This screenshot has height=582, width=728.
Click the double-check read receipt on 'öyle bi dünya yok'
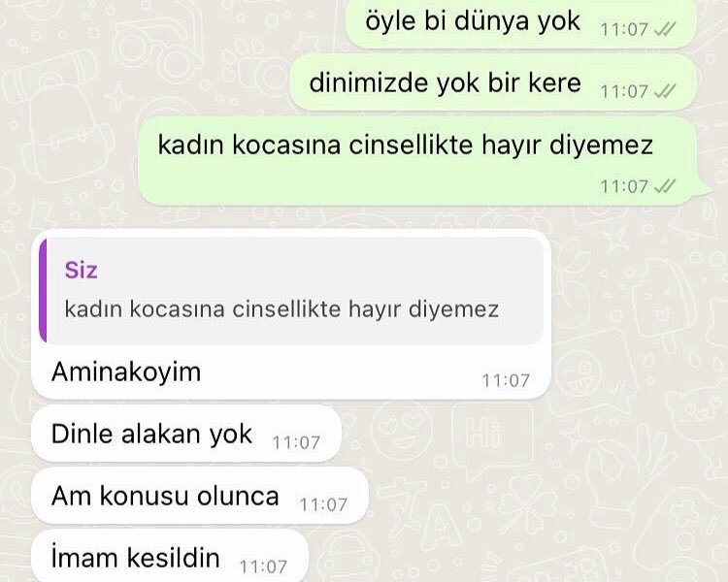[665, 30]
